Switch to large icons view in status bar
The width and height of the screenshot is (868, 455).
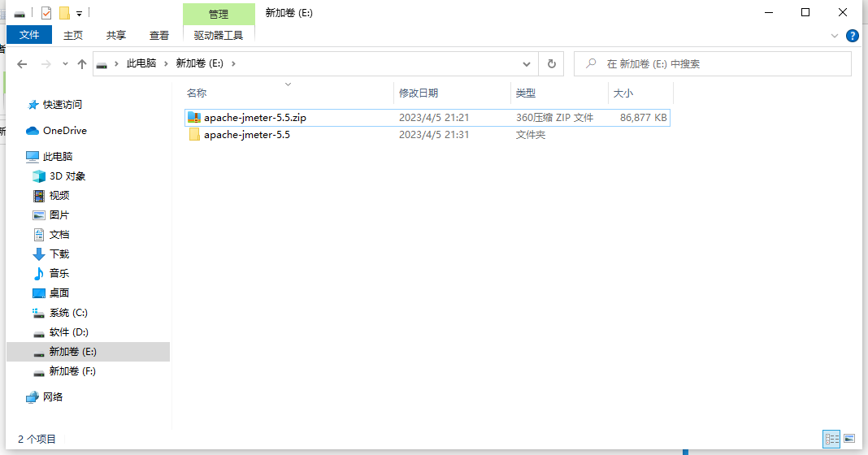click(x=849, y=439)
